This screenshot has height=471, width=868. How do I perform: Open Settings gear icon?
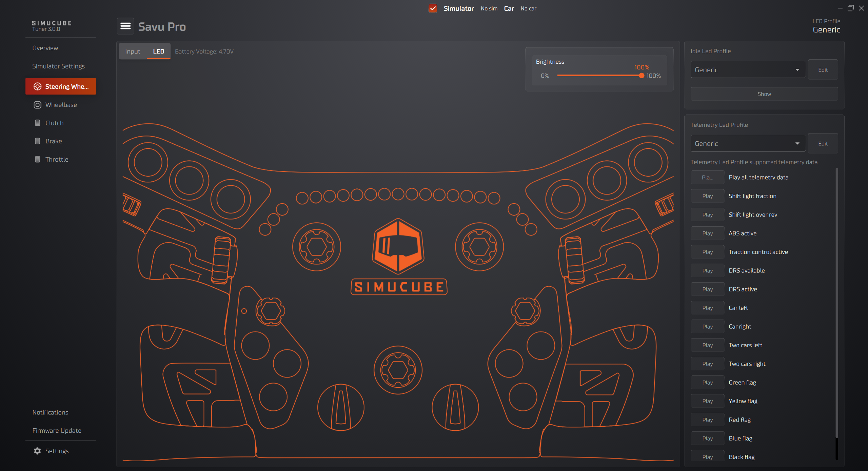coord(37,451)
